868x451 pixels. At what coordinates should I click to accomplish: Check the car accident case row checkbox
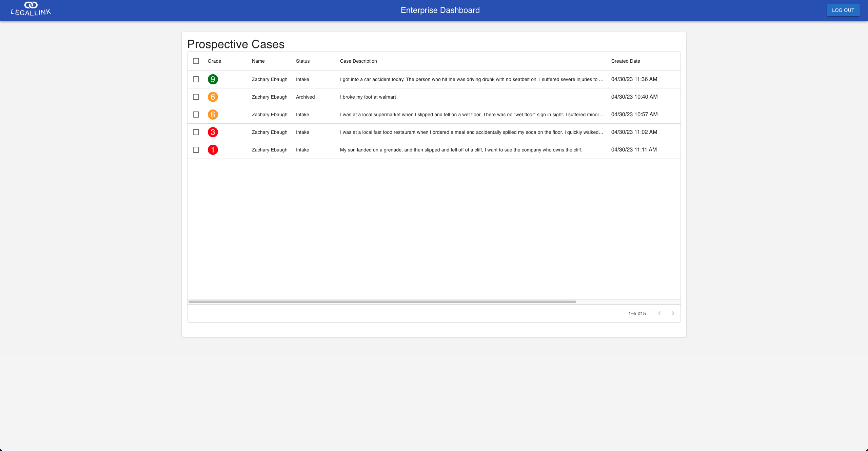(x=196, y=79)
